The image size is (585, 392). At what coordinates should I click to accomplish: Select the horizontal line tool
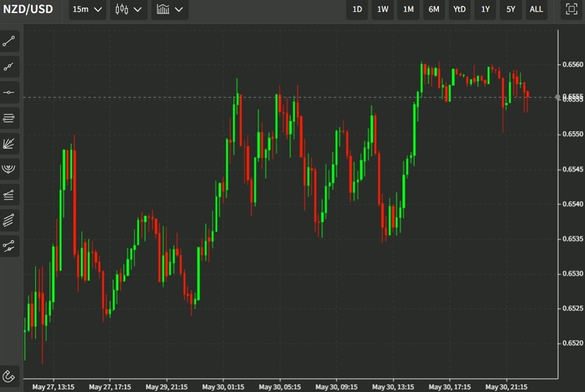pos(9,92)
